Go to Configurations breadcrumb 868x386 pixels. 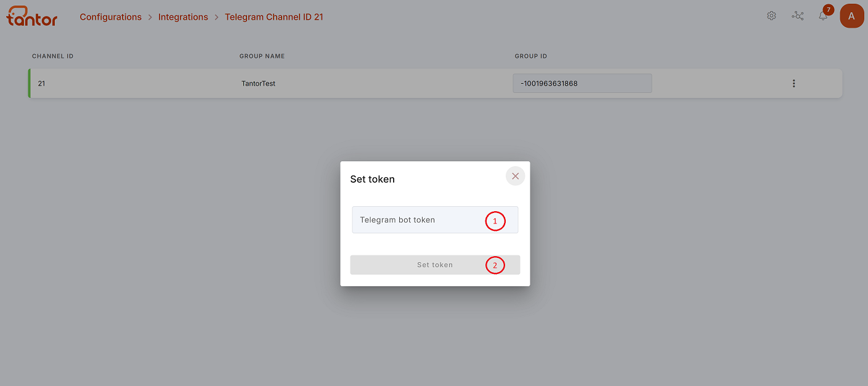click(111, 17)
